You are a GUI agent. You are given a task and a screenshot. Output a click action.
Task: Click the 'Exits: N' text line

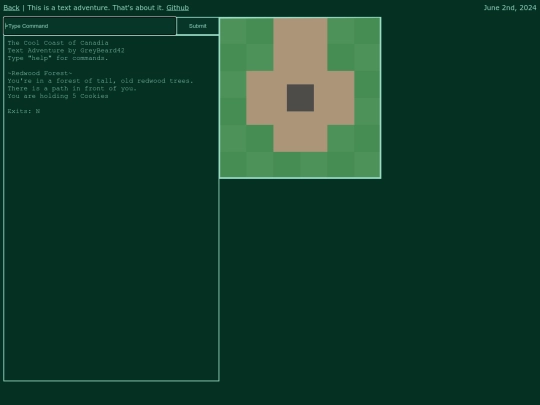click(24, 111)
